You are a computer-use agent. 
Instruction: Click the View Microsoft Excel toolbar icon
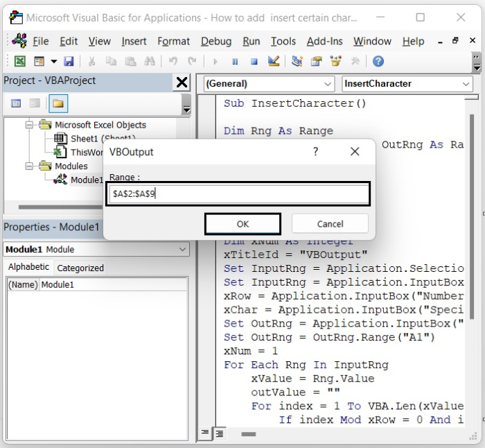20,62
